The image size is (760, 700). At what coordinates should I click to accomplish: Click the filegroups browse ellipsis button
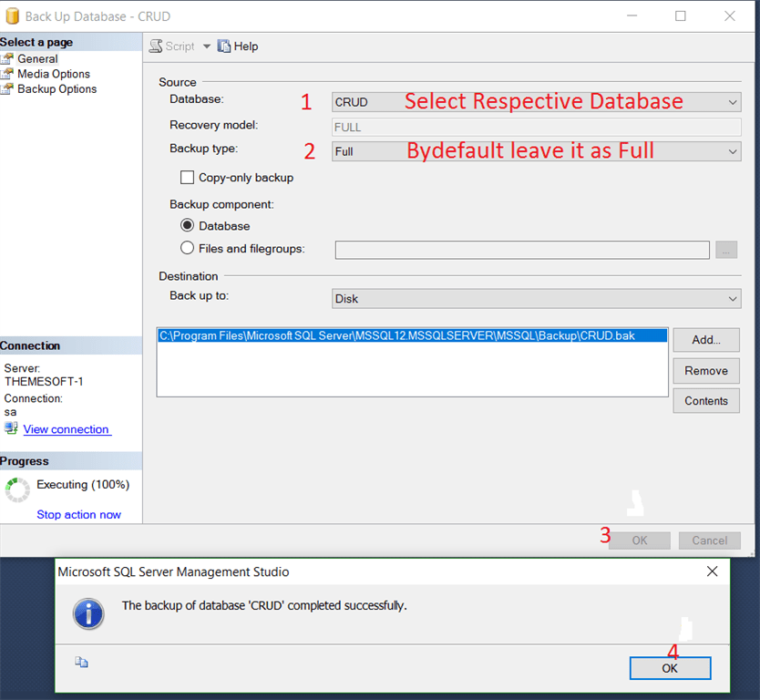click(x=726, y=250)
